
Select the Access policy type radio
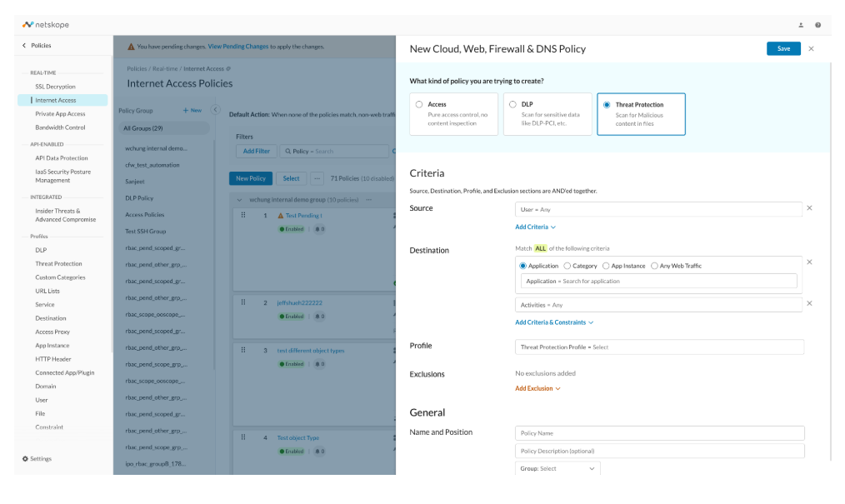pos(419,104)
